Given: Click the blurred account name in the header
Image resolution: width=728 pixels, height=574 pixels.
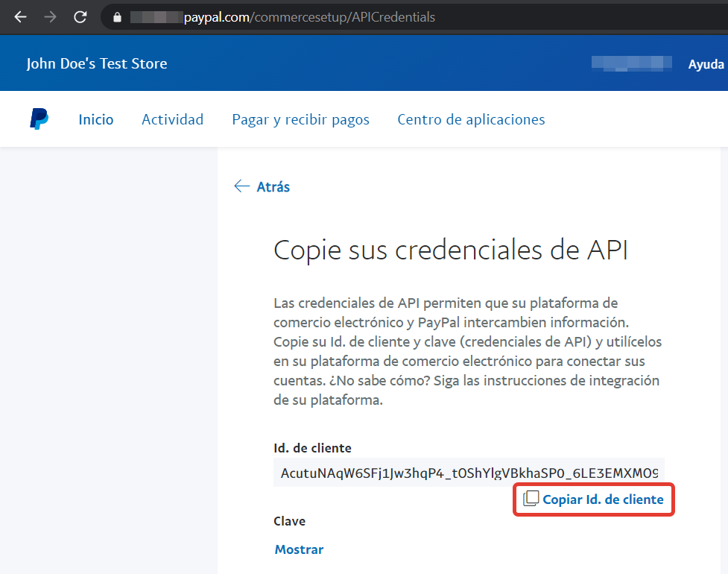Looking at the screenshot, I should pyautogui.click(x=631, y=63).
